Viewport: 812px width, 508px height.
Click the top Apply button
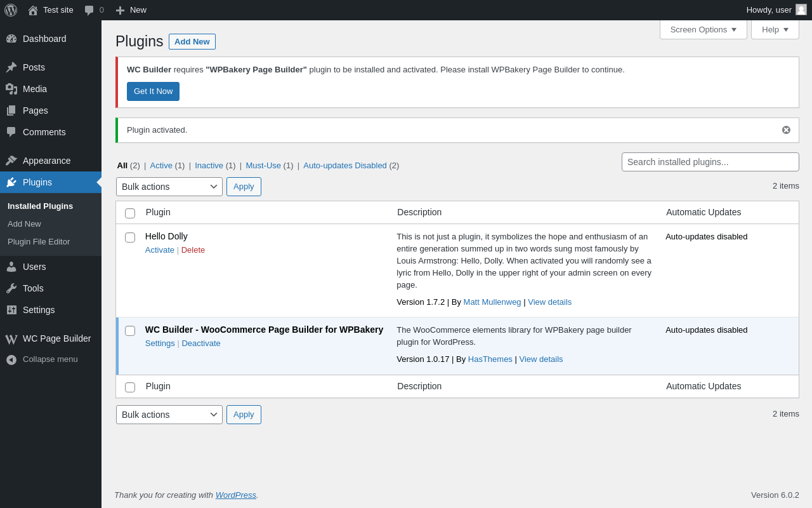click(244, 187)
